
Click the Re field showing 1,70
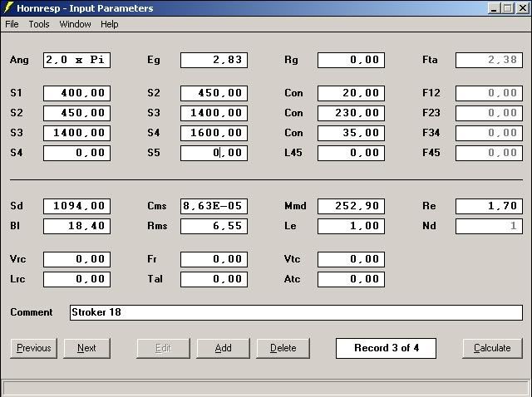[x=489, y=207]
